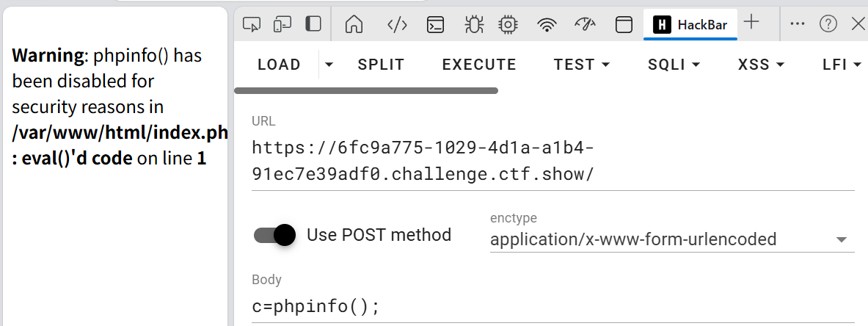
Task: Open the XSS menu
Action: [761, 65]
